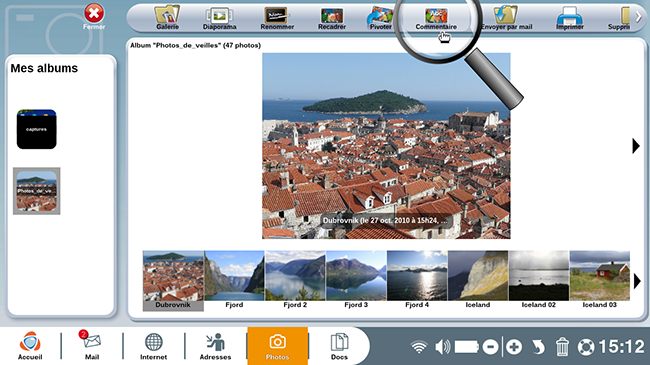
Task: Select the Fjord 3 thumbnail
Action: pos(356,280)
